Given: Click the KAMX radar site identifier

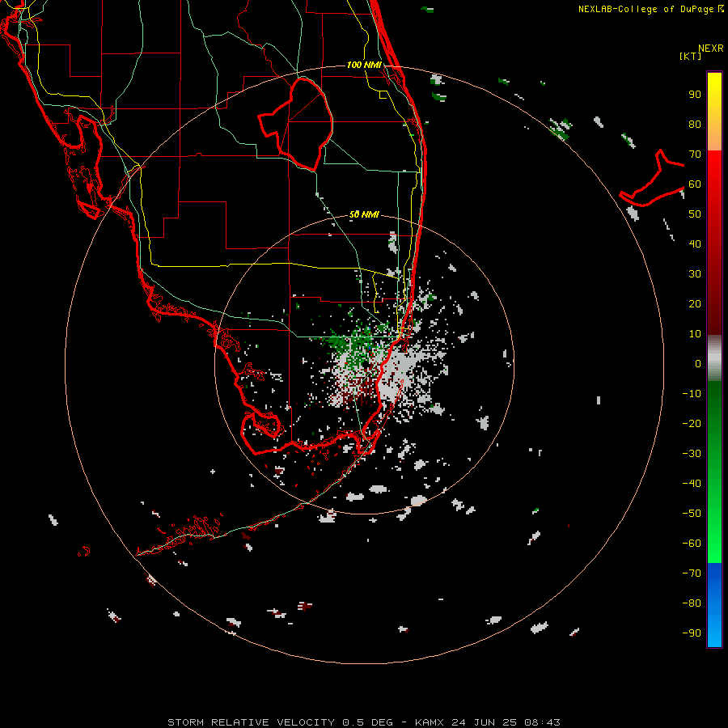Looking at the screenshot, I should [429, 722].
